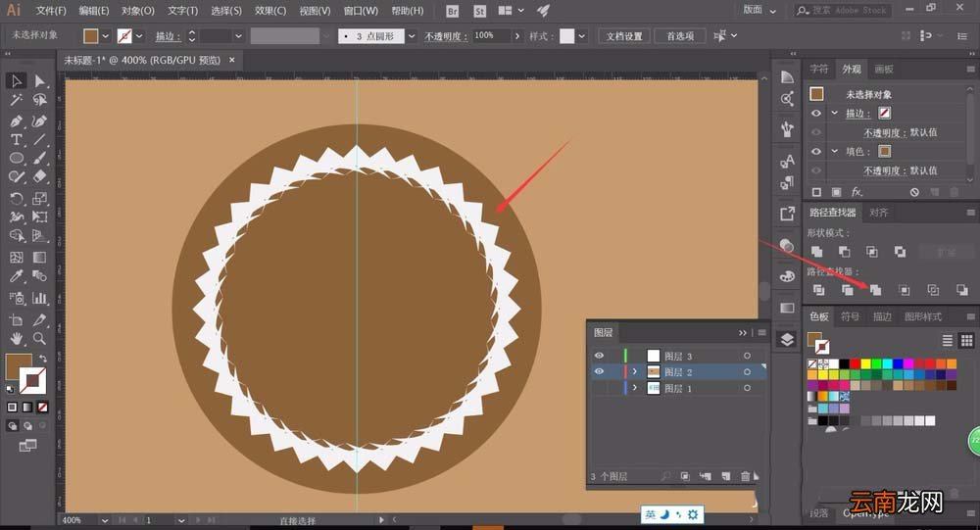Screen dimensions: 980x530
Task: Open the 效果(C) menu
Action: coord(270,11)
